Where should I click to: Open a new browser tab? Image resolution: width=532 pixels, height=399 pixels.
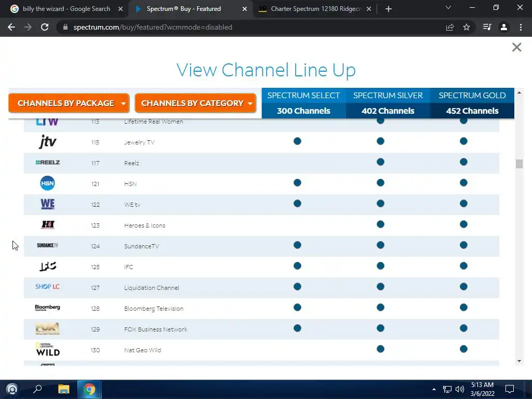[x=389, y=9]
